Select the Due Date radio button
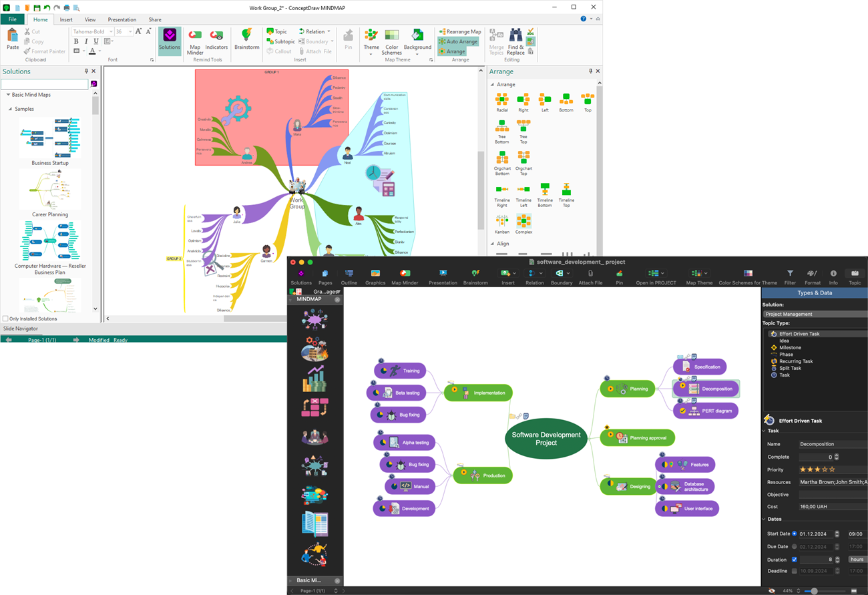The height and width of the screenshot is (595, 868). pyautogui.click(x=794, y=547)
